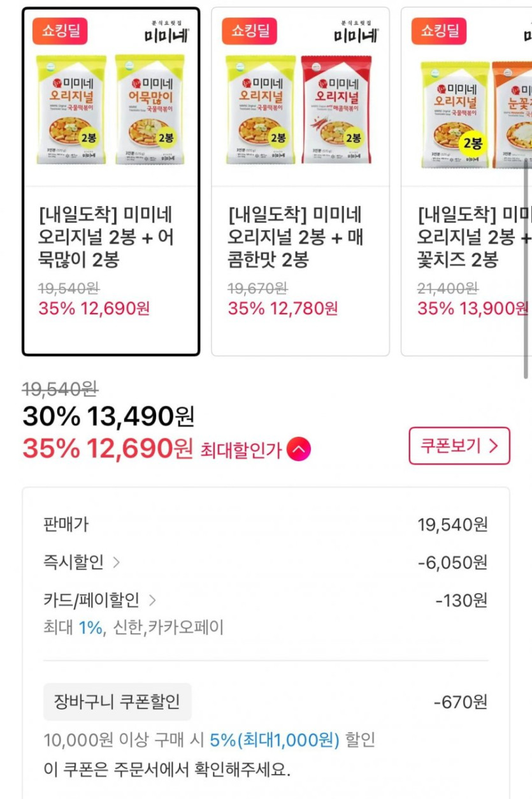Click the vertical scrollbar handle on right
532x799 pixels.
point(527,268)
